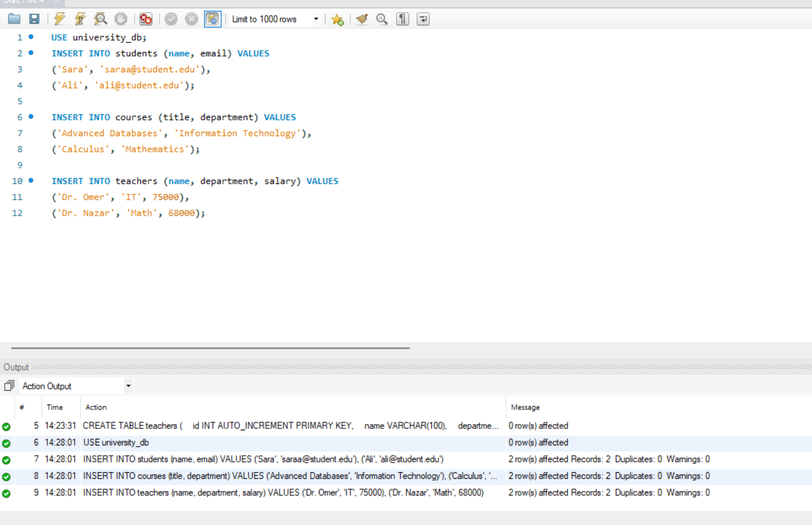The image size is (812, 525).
Task: Select the USE university_db output row
Action: [x=406, y=442]
